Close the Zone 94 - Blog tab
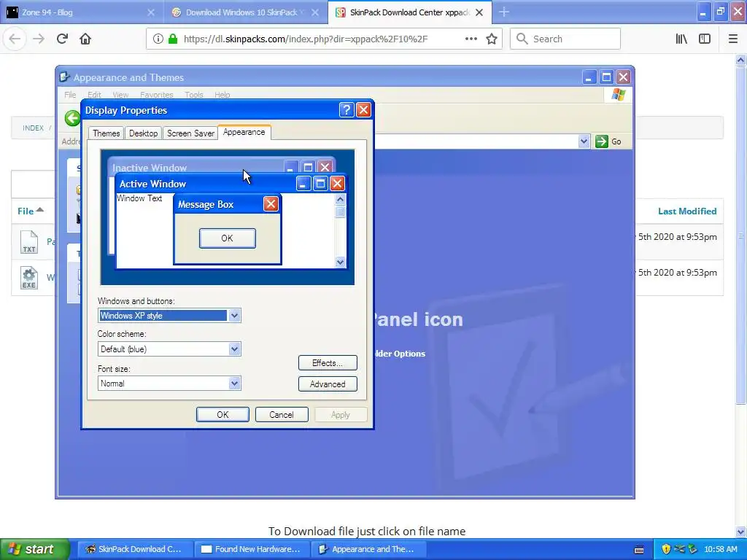747x560 pixels. coord(150,12)
